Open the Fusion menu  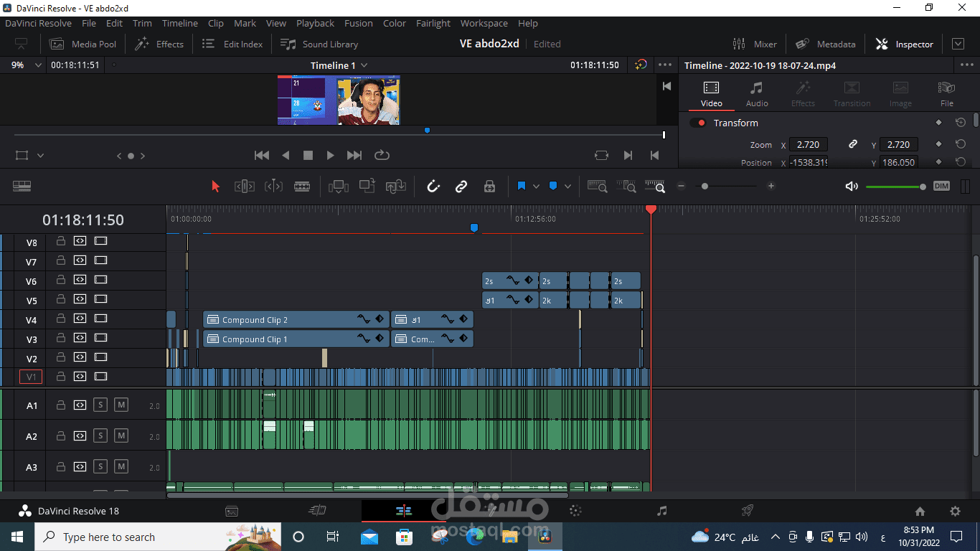(x=358, y=23)
